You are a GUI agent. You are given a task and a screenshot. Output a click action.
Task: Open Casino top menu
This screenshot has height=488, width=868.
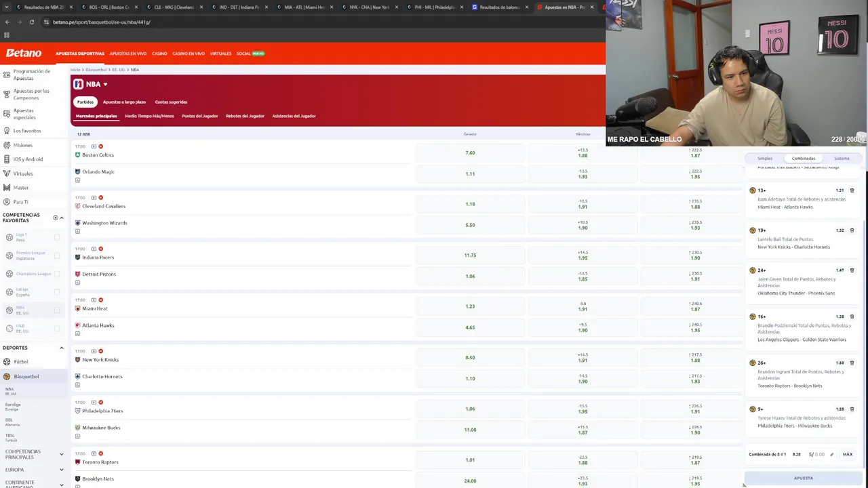(x=159, y=54)
